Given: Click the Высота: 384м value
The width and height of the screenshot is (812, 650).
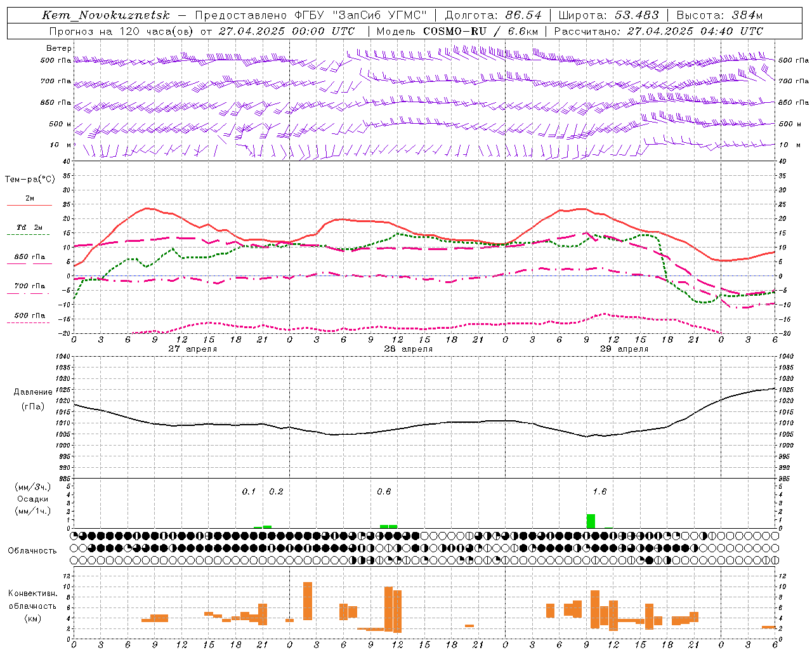Looking at the screenshot, I should pos(719,15).
